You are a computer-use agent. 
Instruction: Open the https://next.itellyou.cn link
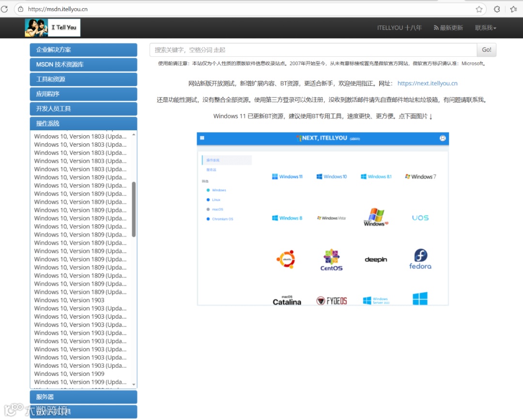click(427, 83)
